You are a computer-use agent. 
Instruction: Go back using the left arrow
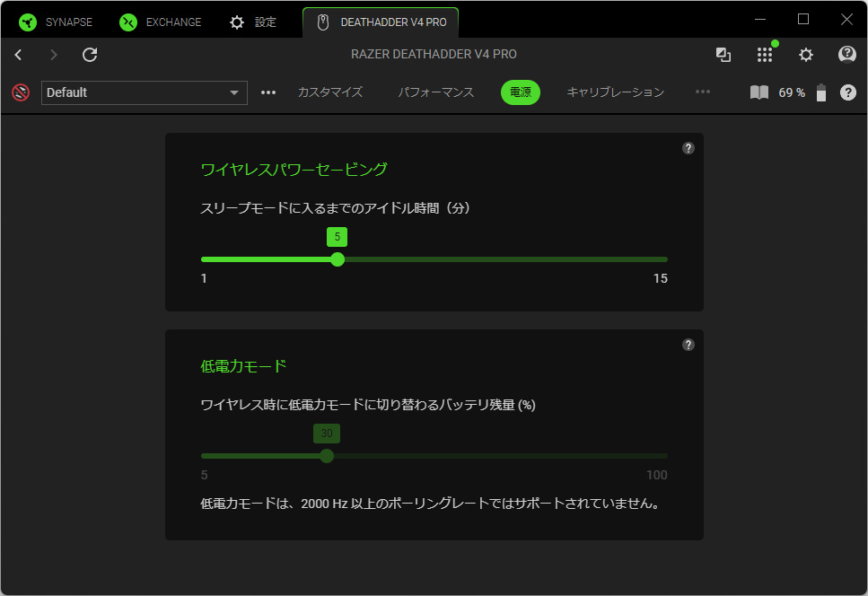(18, 55)
